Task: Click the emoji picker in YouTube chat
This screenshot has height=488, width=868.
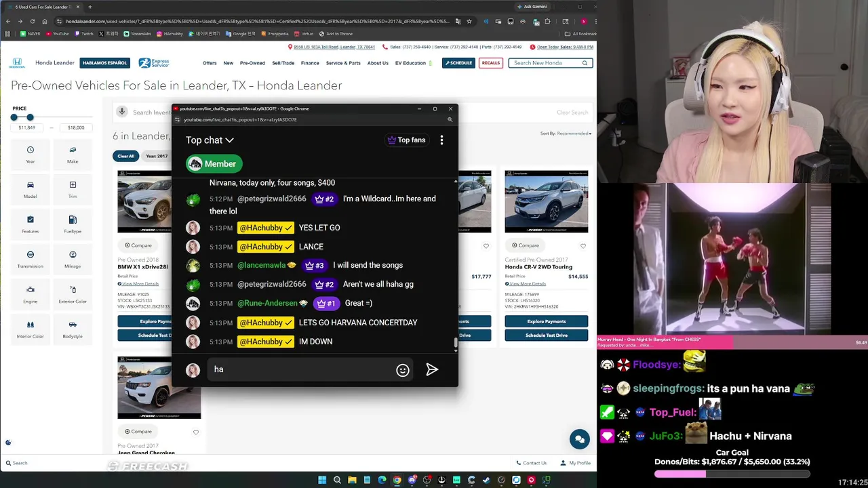Action: [403, 369]
